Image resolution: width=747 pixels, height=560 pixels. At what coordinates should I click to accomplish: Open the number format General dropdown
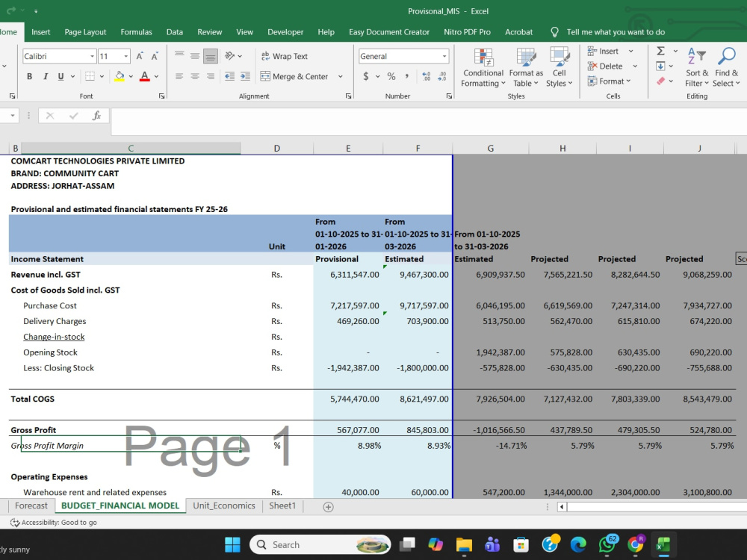pyautogui.click(x=444, y=56)
